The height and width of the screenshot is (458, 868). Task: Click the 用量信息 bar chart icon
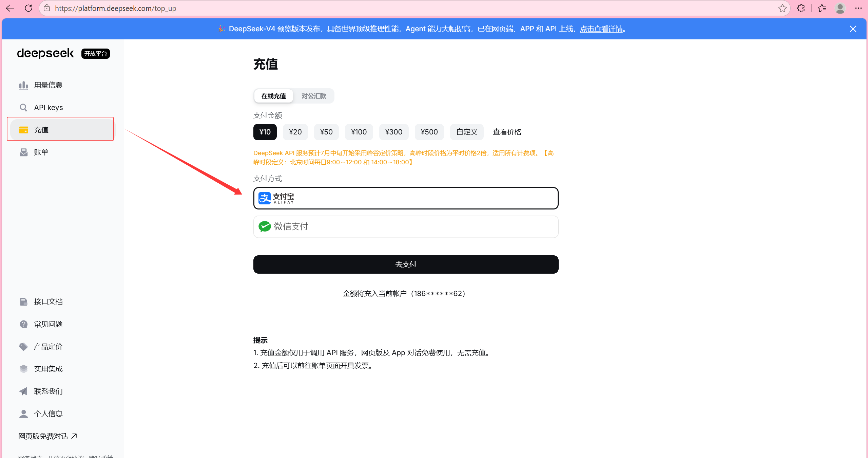23,85
